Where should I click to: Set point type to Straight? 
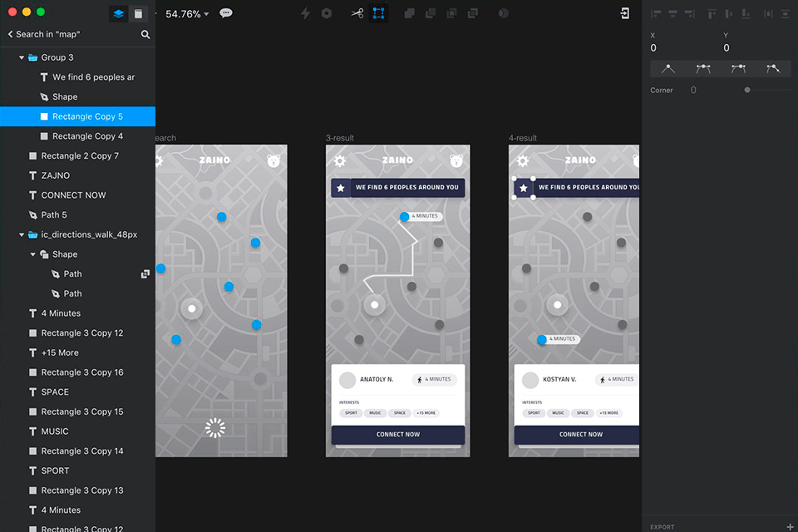(668, 68)
